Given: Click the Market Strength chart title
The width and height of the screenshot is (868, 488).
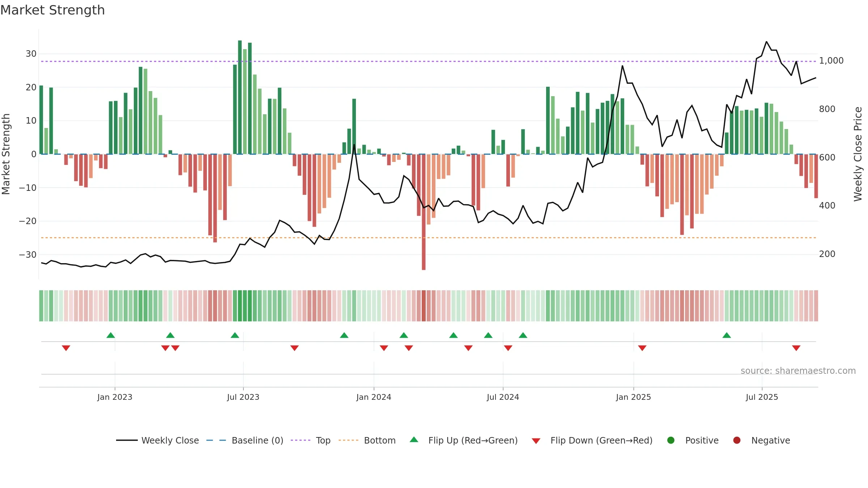Looking at the screenshot, I should [x=52, y=10].
